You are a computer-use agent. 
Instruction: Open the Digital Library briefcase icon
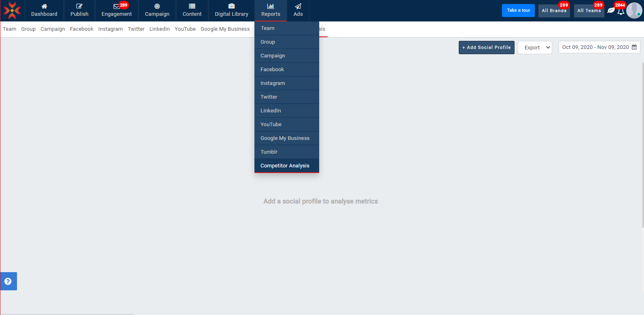pyautogui.click(x=231, y=6)
